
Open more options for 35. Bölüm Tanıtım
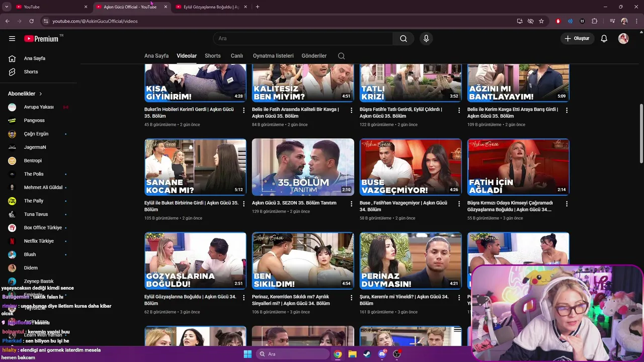[x=352, y=204]
